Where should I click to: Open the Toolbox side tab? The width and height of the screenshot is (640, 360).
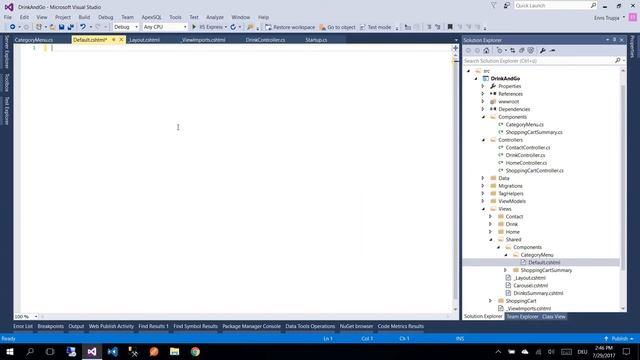coord(6,83)
